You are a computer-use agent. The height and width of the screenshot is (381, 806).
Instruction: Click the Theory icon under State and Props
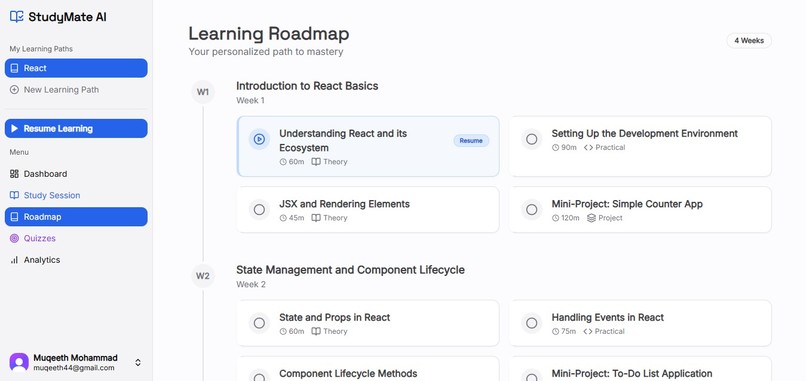(x=316, y=332)
